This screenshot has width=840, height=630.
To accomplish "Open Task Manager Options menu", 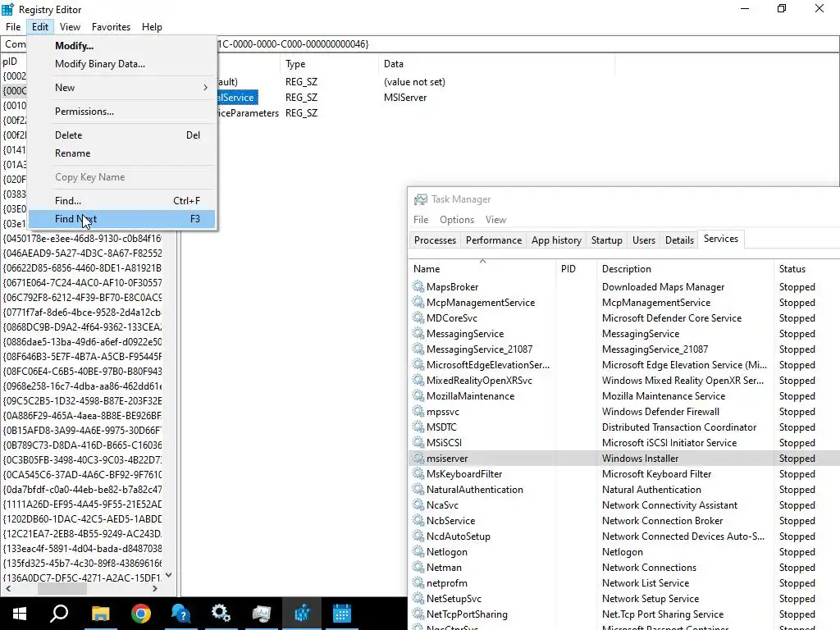I will tap(456, 220).
